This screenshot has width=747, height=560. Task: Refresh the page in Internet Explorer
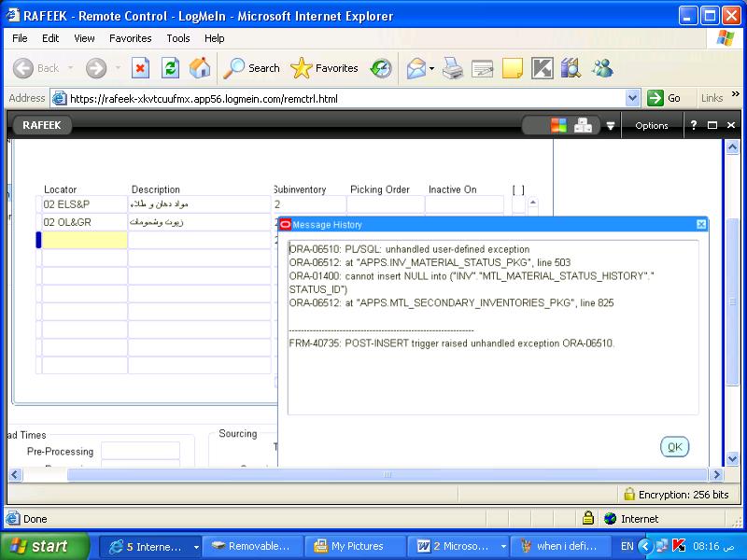[x=170, y=68]
